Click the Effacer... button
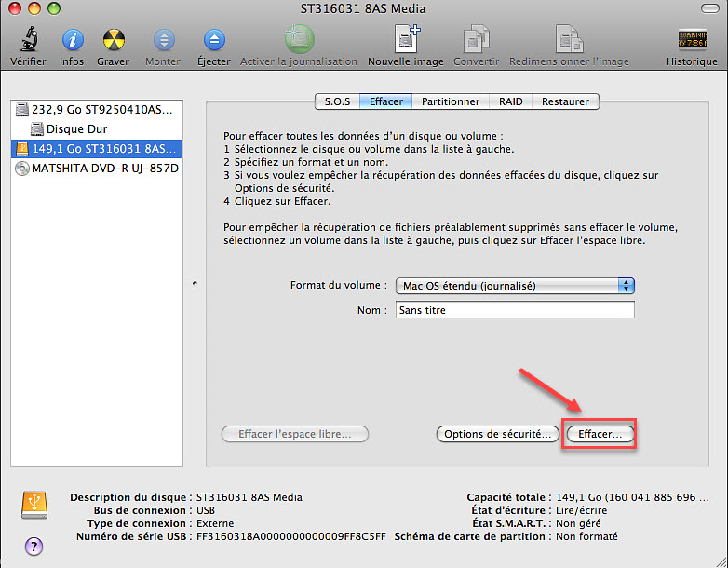This screenshot has width=728, height=568. click(x=600, y=434)
